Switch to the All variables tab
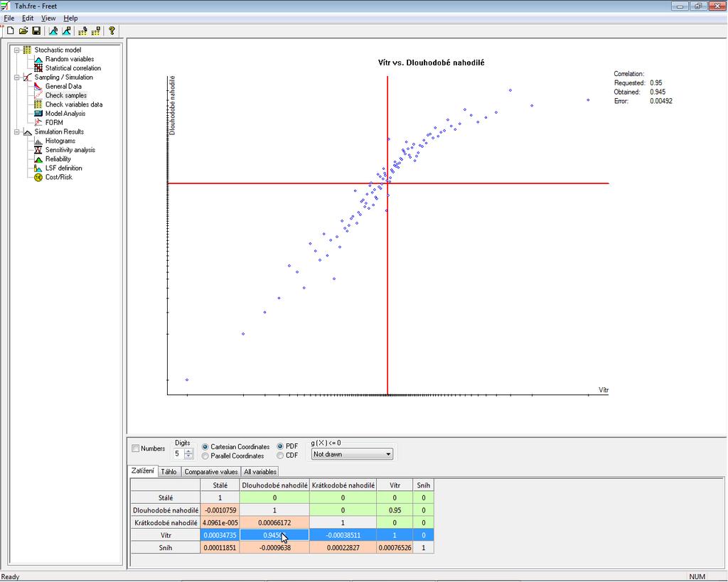 coord(260,472)
